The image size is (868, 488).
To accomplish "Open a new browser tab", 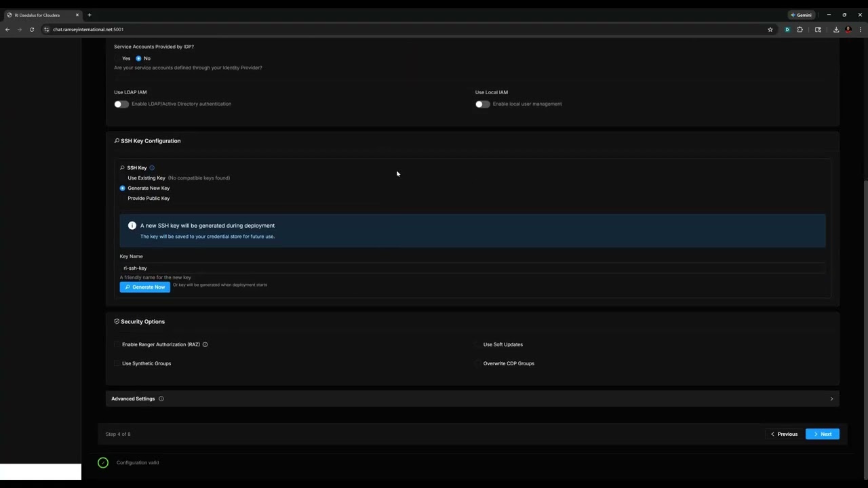I will tap(89, 15).
